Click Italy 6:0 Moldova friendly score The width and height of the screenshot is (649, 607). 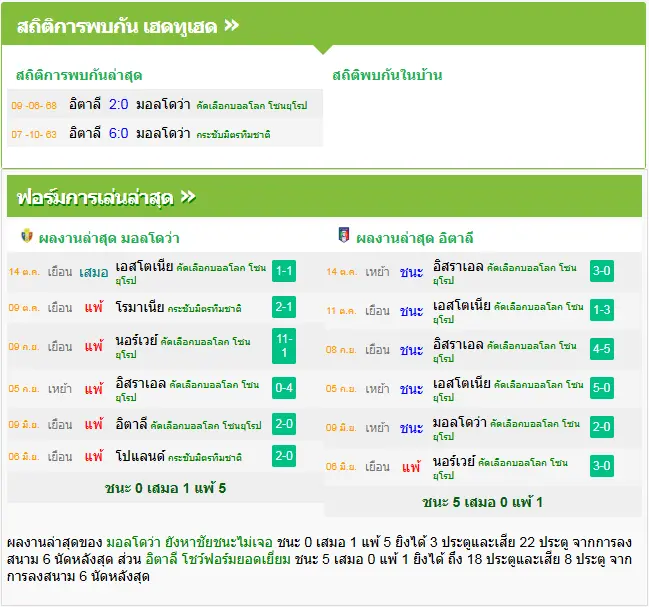coord(118,133)
